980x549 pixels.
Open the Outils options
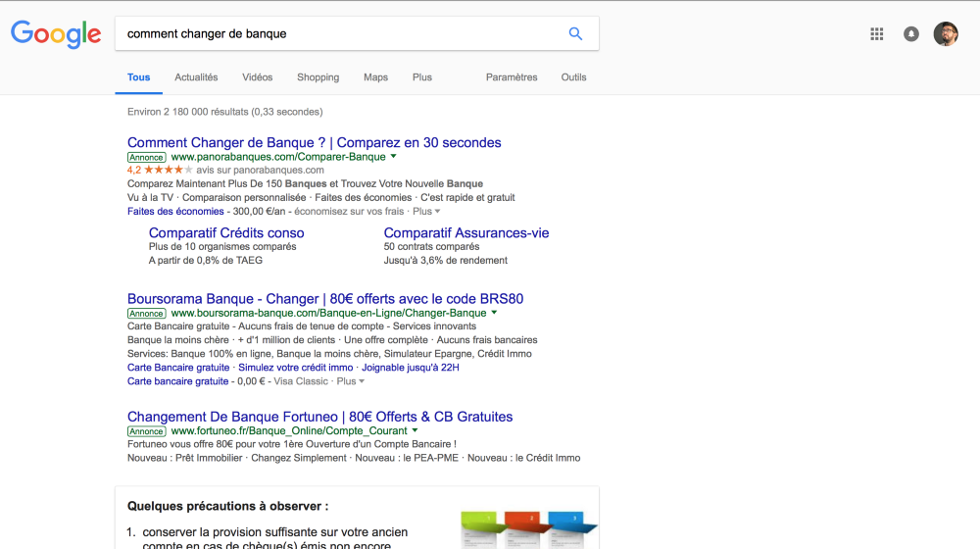click(573, 77)
